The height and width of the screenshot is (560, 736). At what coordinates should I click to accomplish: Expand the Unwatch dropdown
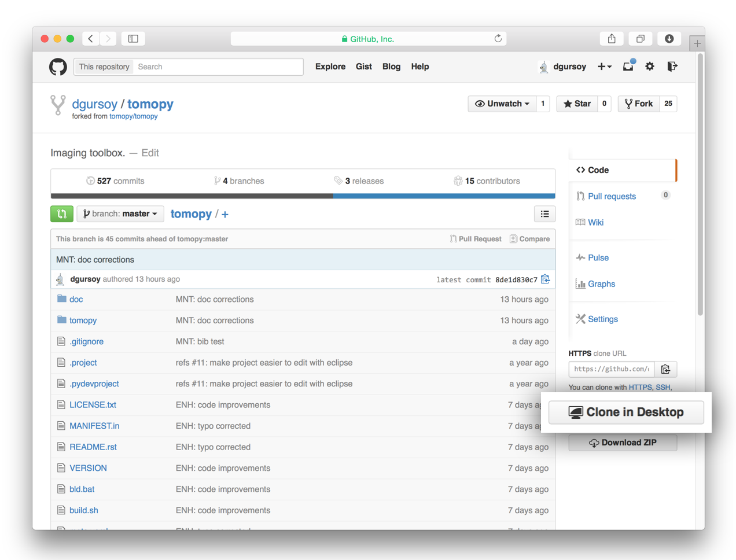pyautogui.click(x=502, y=104)
